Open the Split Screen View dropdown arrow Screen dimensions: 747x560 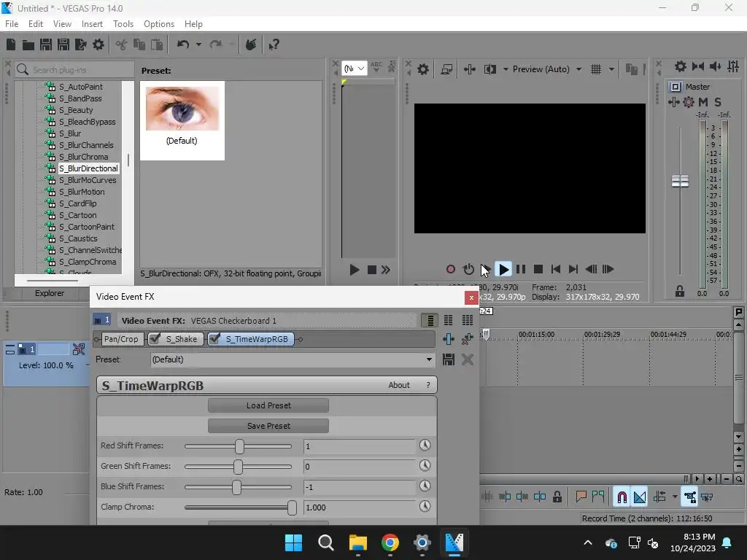tap(506, 69)
